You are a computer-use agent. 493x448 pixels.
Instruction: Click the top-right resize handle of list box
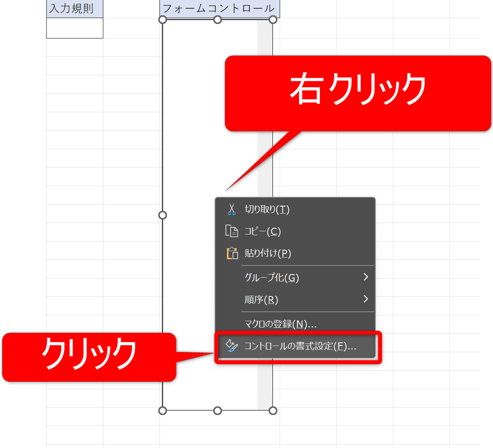[273, 20]
